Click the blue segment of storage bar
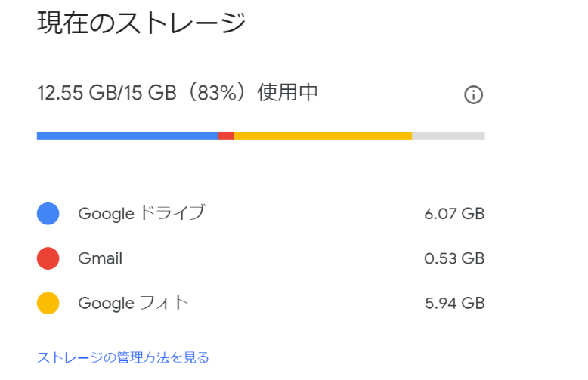 [x=128, y=136]
